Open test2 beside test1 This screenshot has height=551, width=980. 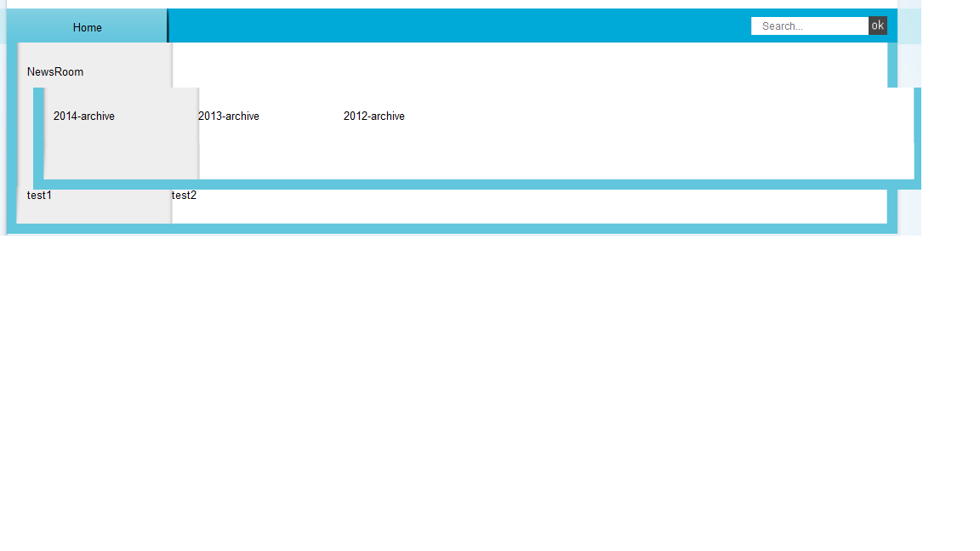(x=184, y=196)
